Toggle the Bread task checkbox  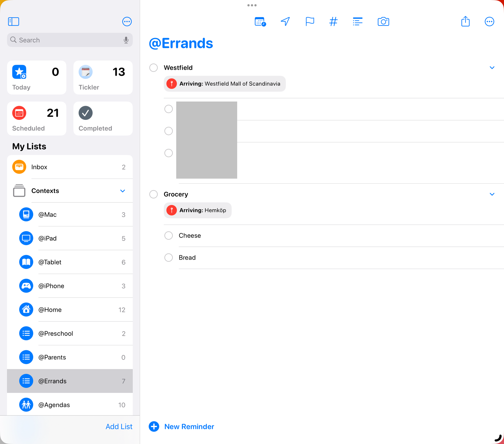coord(169,258)
